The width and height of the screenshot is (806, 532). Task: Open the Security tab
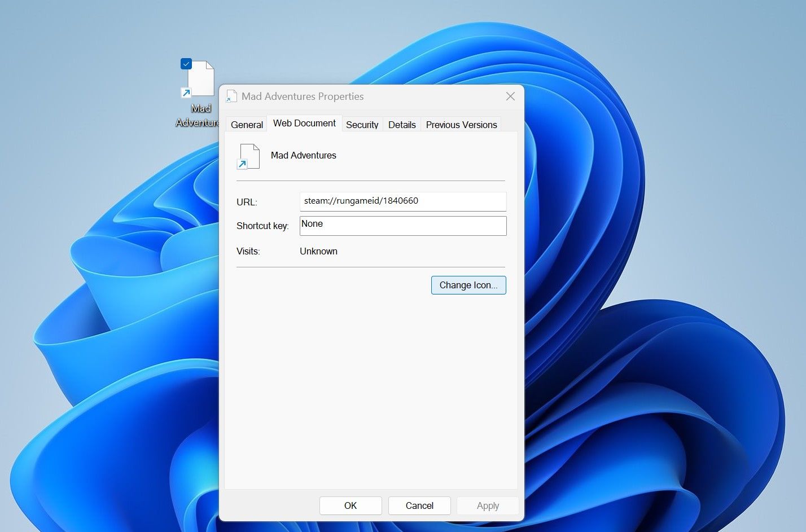click(362, 125)
